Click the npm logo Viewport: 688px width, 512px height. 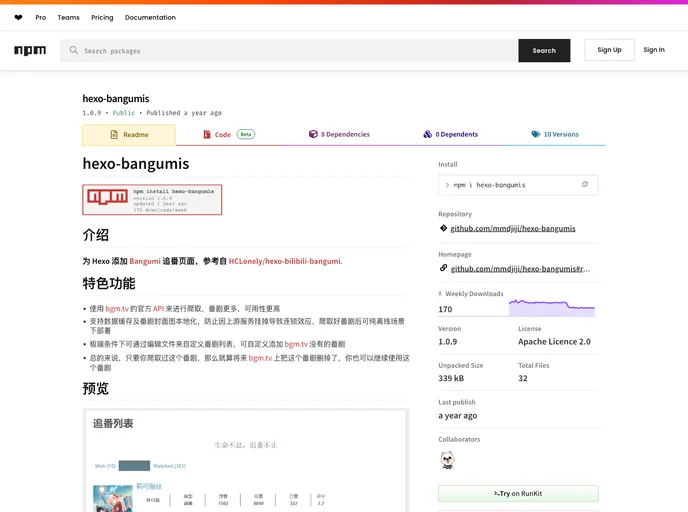(x=30, y=50)
